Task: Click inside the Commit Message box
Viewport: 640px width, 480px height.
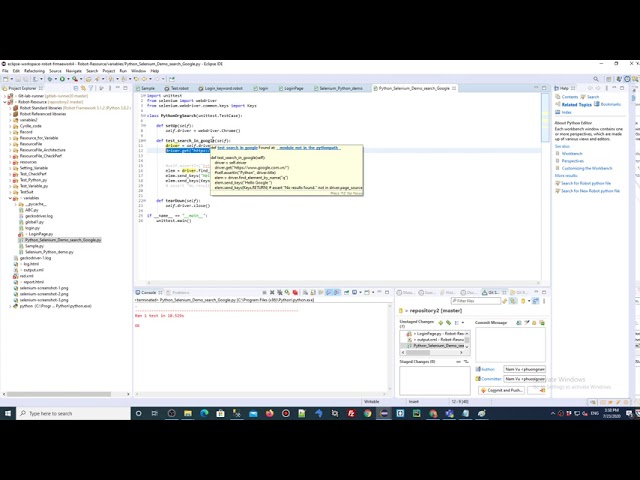Action: click(510, 344)
